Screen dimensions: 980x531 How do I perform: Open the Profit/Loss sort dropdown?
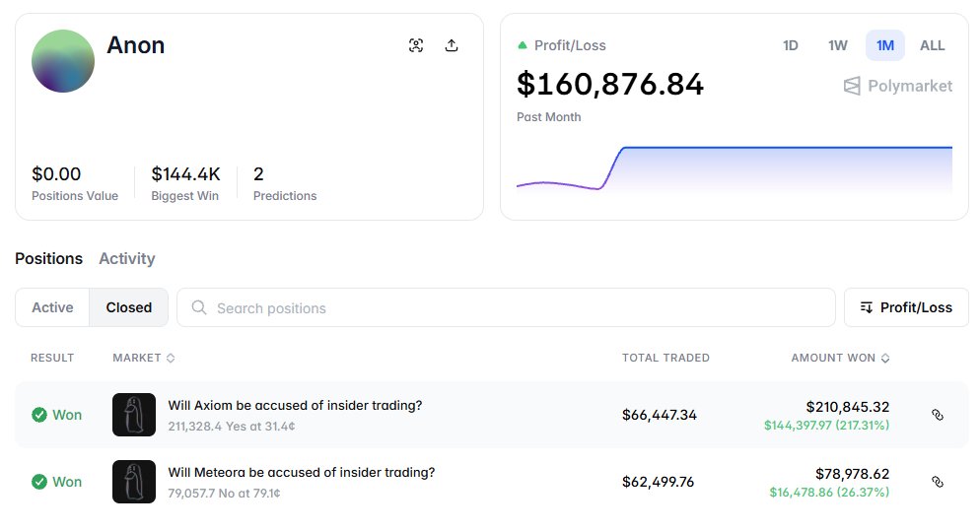pyautogui.click(x=906, y=307)
